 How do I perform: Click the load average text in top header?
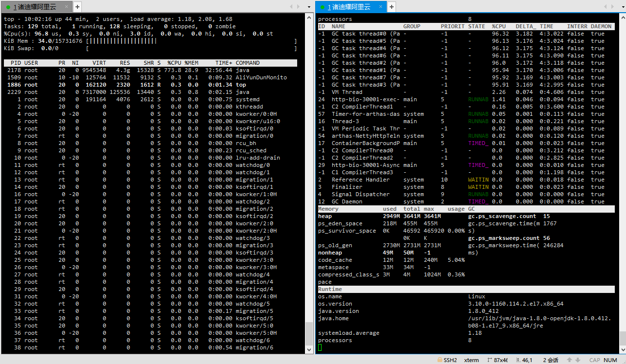(181, 19)
